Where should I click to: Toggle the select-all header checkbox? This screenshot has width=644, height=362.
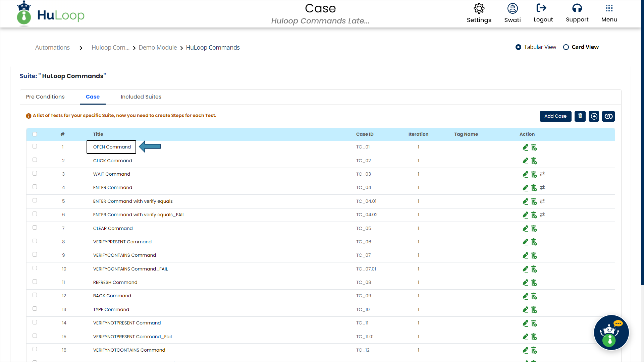coord(35,134)
